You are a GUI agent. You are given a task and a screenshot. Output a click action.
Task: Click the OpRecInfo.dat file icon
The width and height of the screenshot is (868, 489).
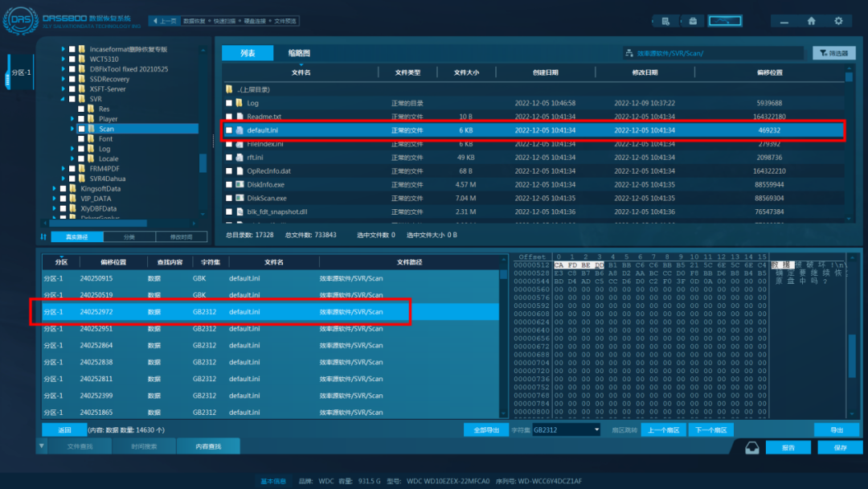click(240, 171)
